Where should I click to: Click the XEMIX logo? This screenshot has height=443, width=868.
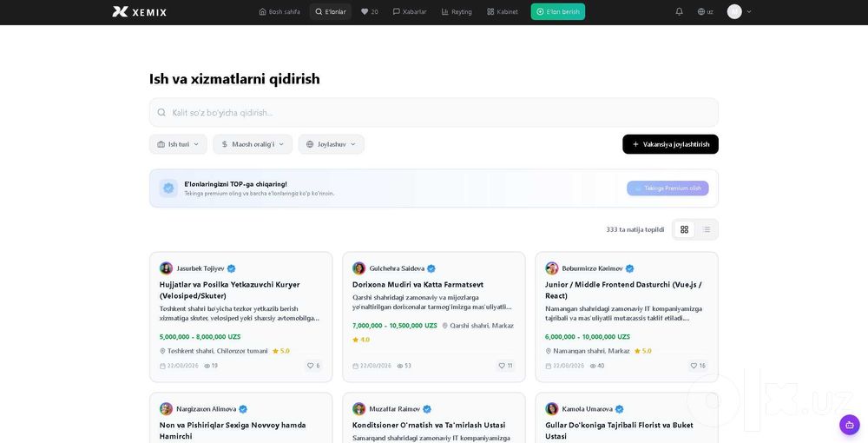[x=140, y=11]
